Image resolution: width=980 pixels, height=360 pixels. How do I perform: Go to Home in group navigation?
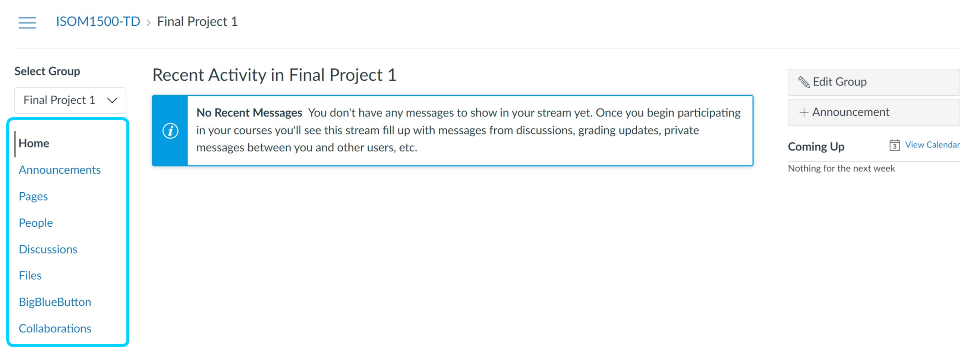[x=34, y=143]
